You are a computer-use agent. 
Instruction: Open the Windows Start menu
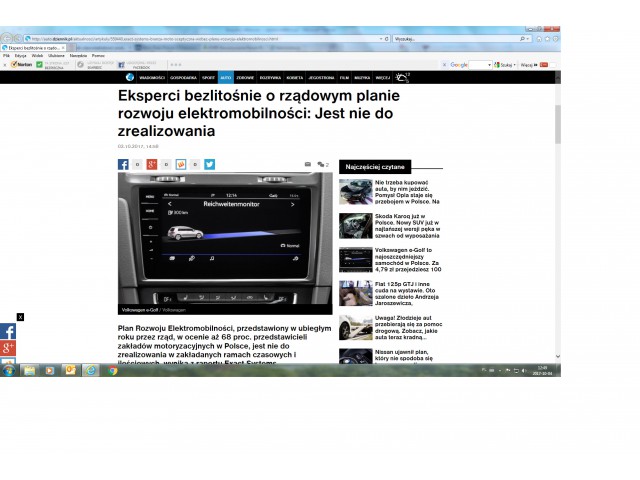8,370
